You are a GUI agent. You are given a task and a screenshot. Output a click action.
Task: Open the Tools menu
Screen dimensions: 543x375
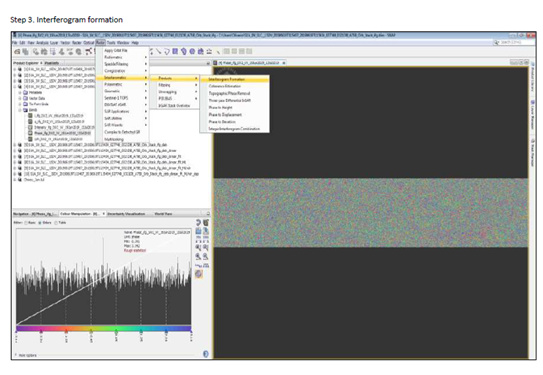(x=111, y=43)
